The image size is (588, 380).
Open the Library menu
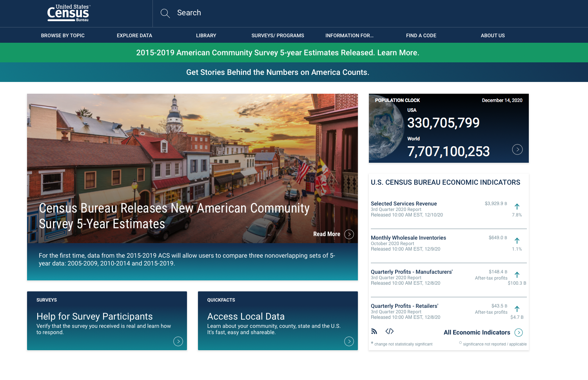206,35
